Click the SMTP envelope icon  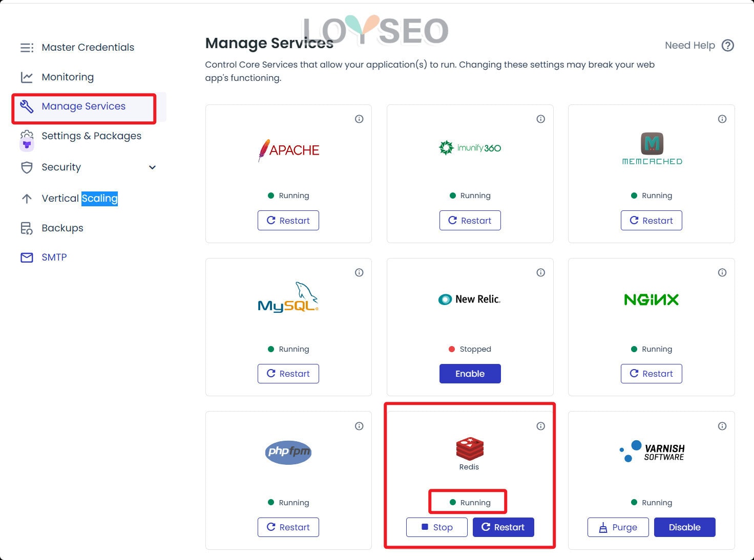pyautogui.click(x=26, y=257)
